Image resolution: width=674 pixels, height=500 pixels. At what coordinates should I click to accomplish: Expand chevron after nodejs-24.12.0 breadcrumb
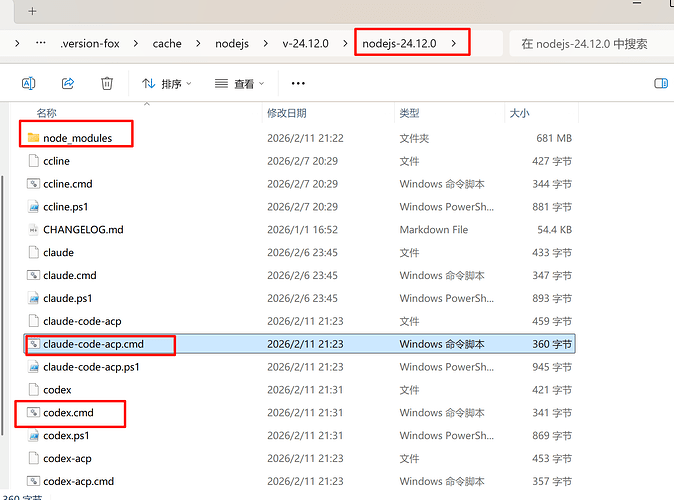point(454,43)
